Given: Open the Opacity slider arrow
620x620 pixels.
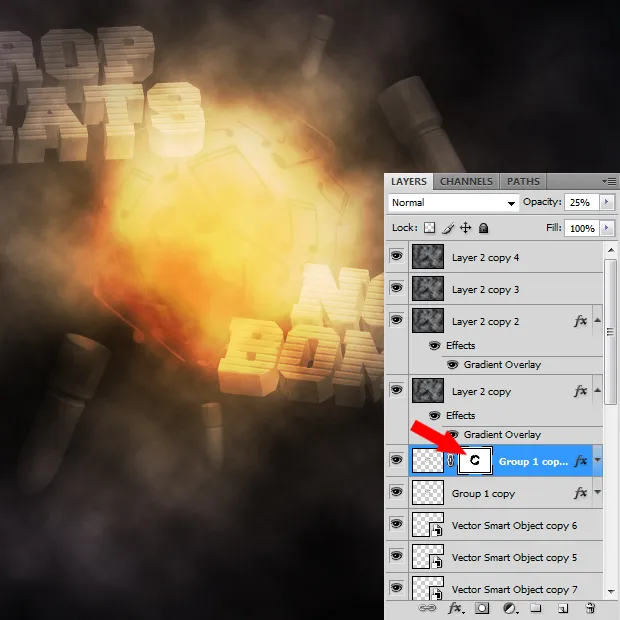Looking at the screenshot, I should [x=606, y=203].
